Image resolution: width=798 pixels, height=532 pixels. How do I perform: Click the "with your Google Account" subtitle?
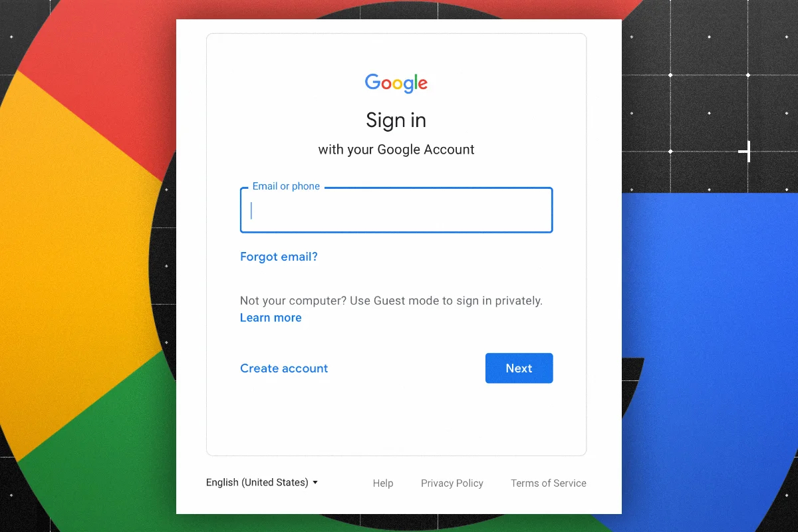pos(396,150)
